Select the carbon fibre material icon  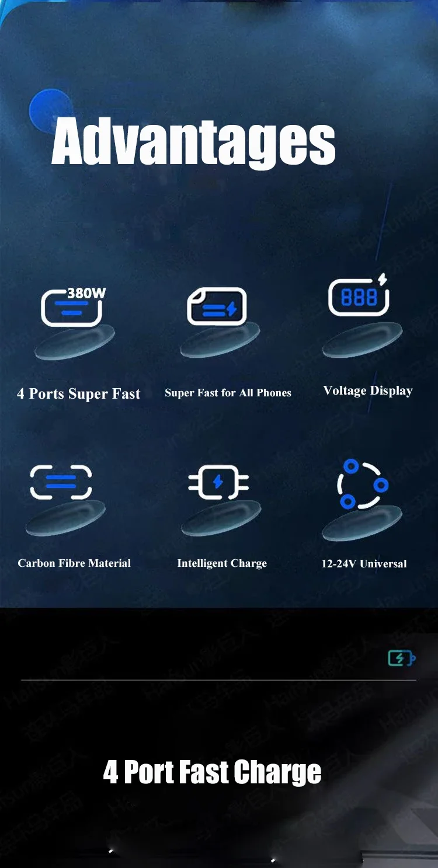click(61, 482)
